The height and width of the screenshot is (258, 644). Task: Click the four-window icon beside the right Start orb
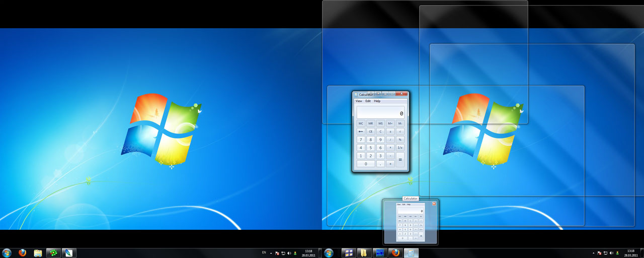pos(348,252)
